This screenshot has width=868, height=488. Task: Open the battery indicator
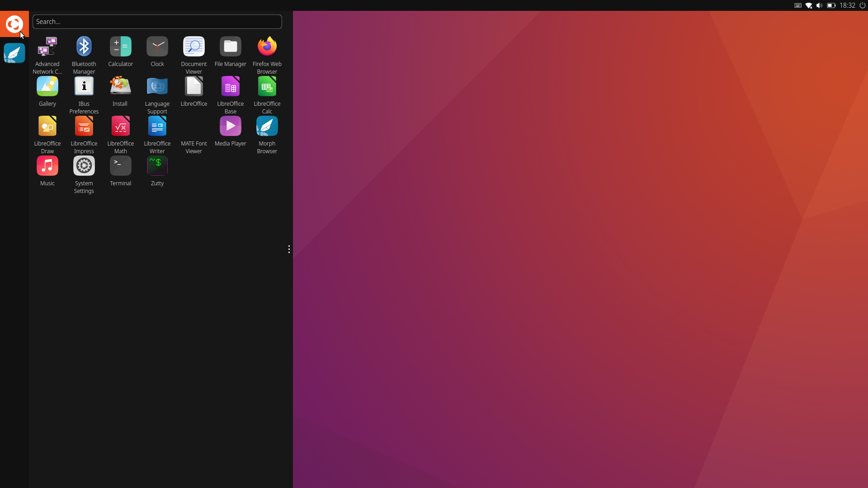[831, 5]
